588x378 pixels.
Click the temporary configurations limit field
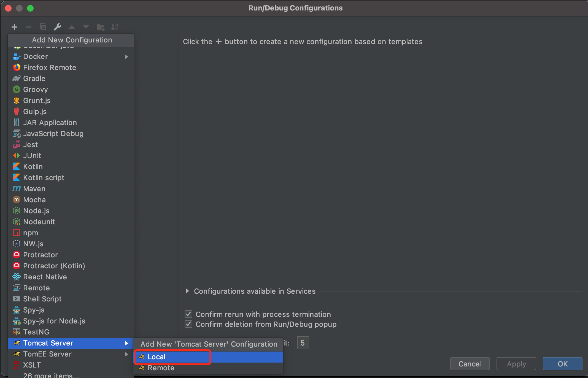303,343
